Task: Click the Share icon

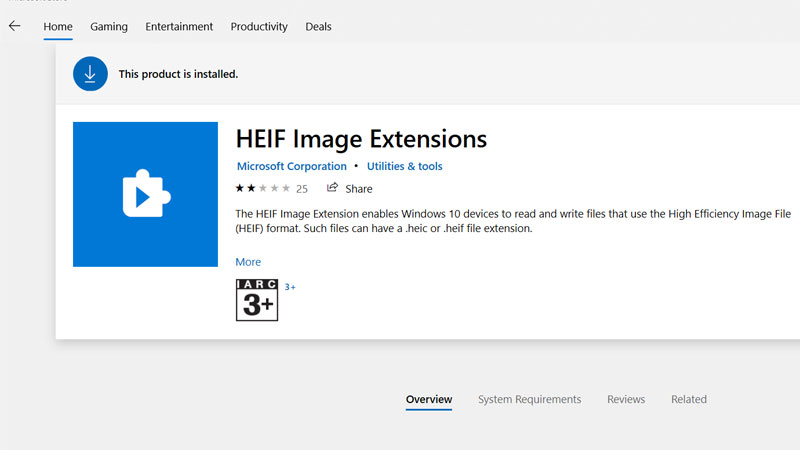Action: coord(332,188)
